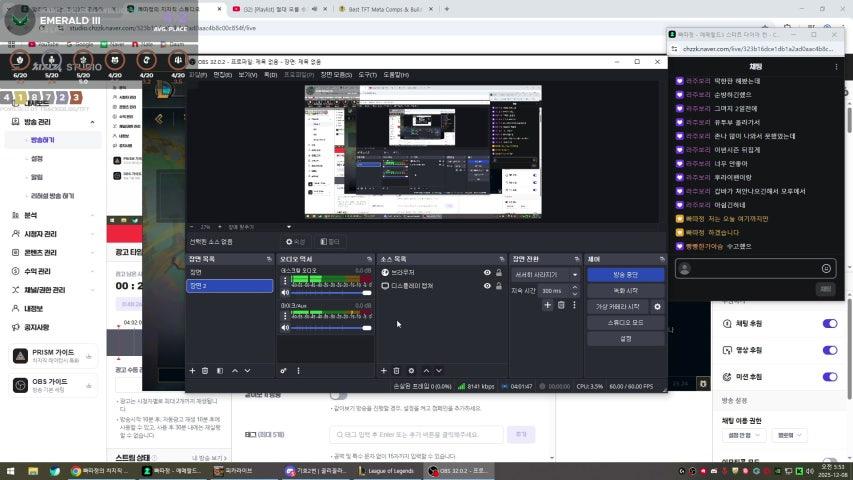Turn off the 채팅 후원 toggle switch
The height and width of the screenshot is (480, 853).
click(829, 323)
